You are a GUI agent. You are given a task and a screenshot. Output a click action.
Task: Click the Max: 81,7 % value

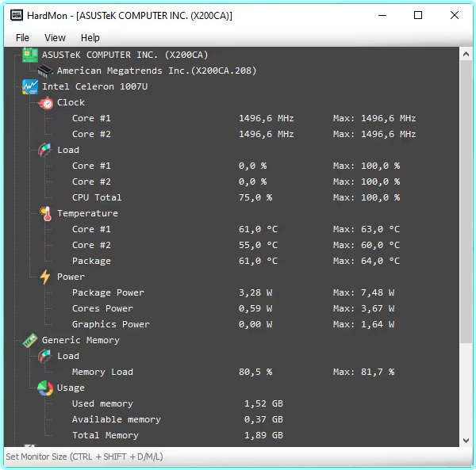pos(363,372)
